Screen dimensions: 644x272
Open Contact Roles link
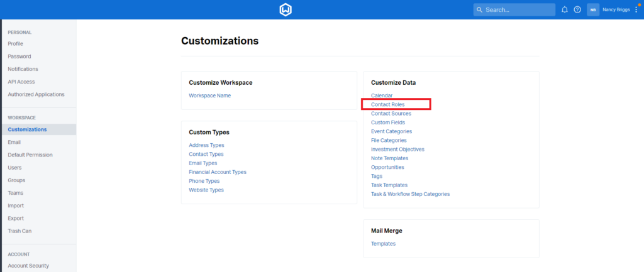(x=387, y=105)
